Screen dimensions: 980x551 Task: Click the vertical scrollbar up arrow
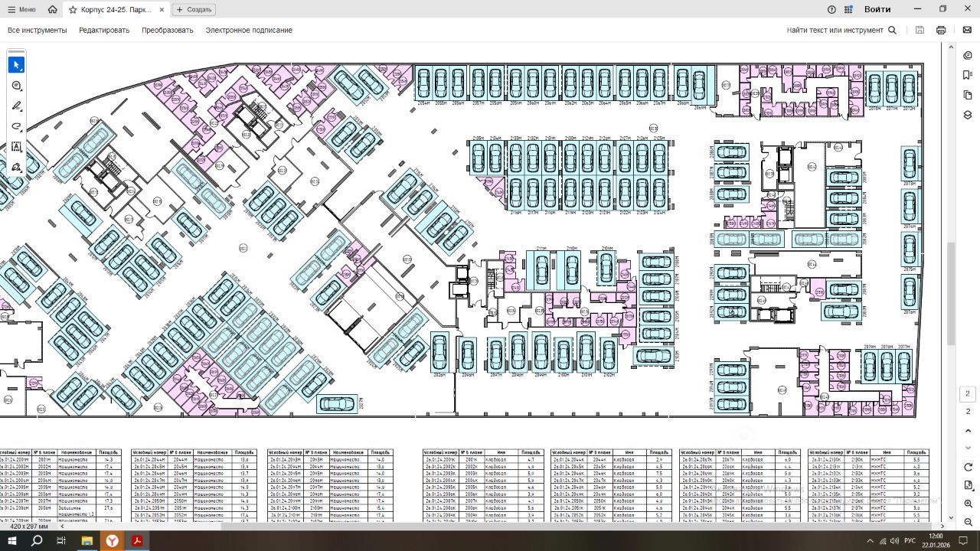(952, 47)
